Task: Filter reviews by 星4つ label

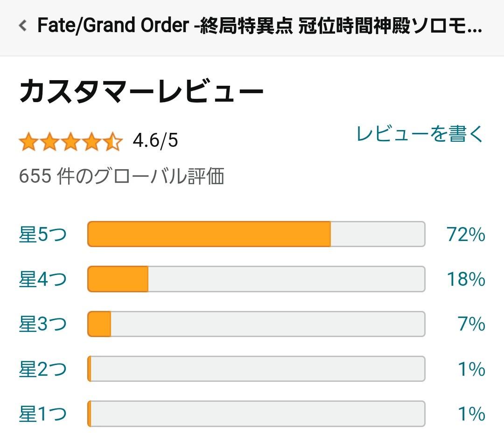Action: coord(43,279)
